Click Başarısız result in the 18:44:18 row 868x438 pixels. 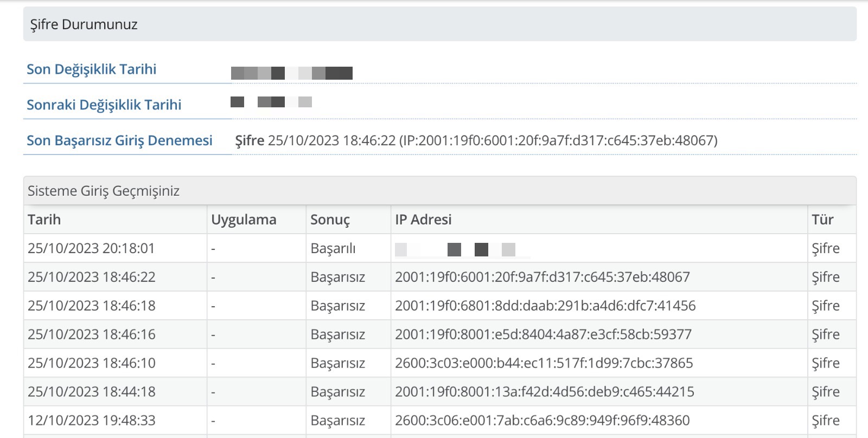coord(337,392)
